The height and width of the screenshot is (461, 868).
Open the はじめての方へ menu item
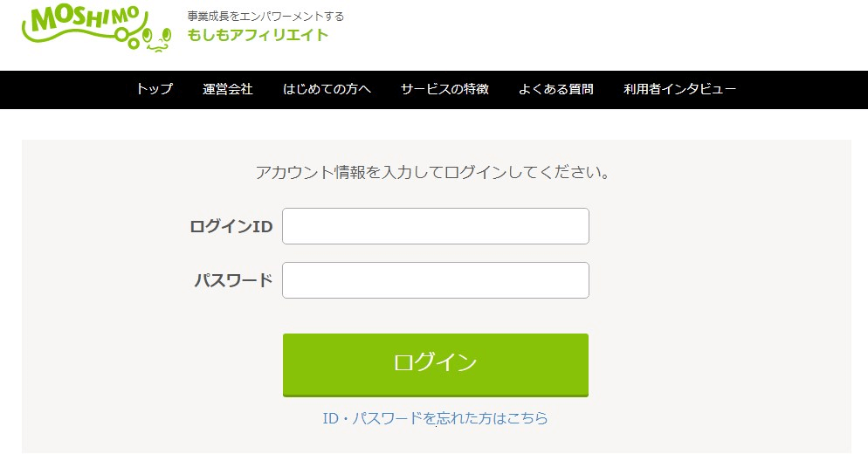(327, 89)
